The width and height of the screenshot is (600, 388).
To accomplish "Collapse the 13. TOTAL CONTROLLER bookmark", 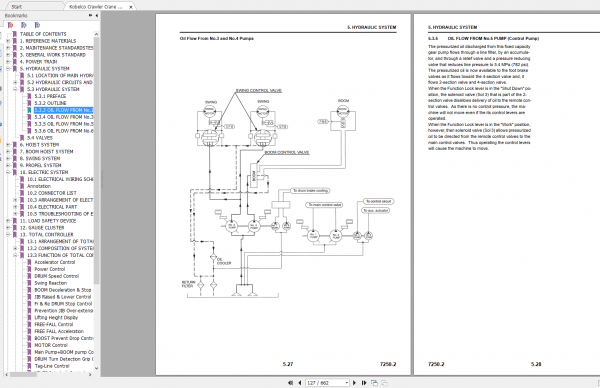I will [8, 235].
